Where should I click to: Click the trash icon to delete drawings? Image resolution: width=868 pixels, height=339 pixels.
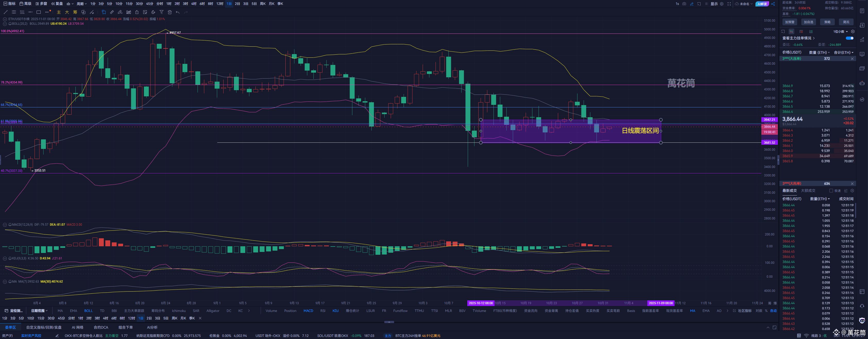pyautogui.click(x=169, y=12)
